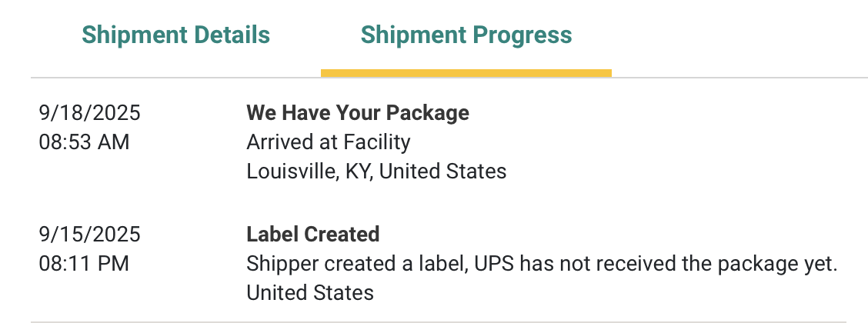Viewport: 868px width, 323px height.
Task: Click the Louisville, KY, United States location
Action: (376, 171)
